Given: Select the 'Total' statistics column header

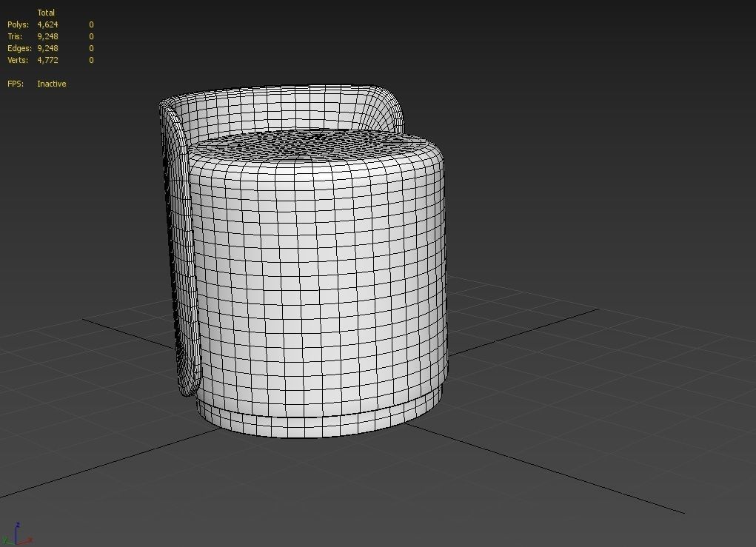Looking at the screenshot, I should 46,13.
